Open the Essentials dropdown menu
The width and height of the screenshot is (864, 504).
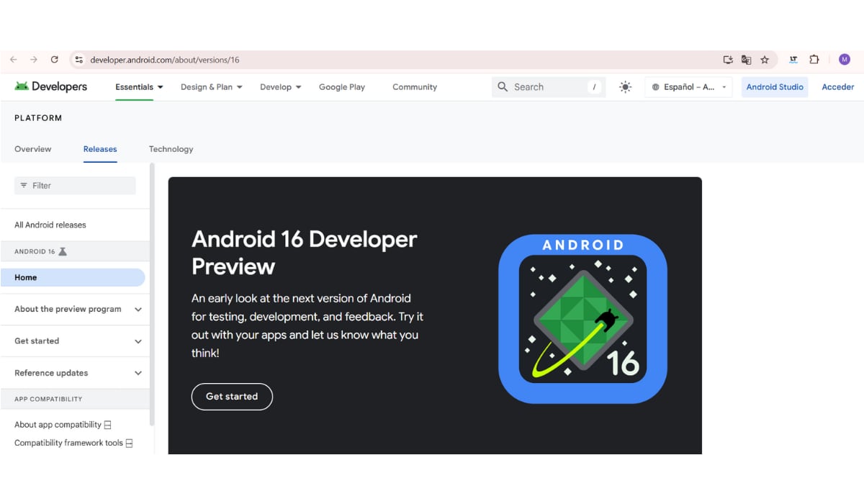tap(139, 87)
